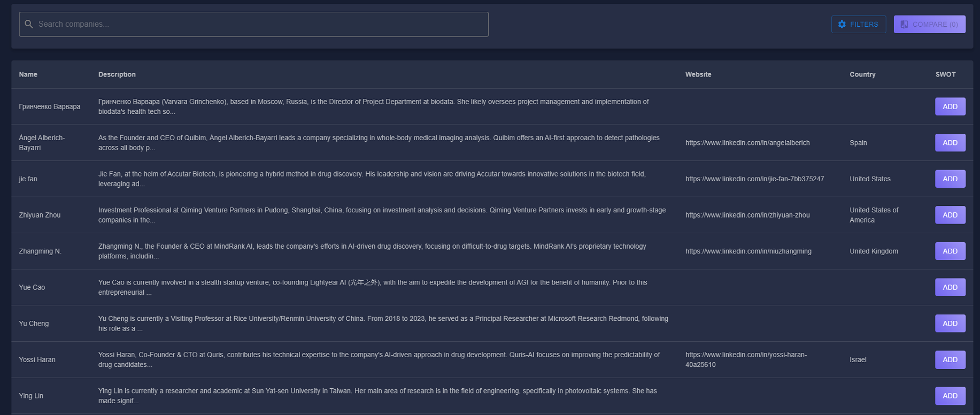Sort by the Name column header
Image resolution: width=980 pixels, height=415 pixels.
28,74
